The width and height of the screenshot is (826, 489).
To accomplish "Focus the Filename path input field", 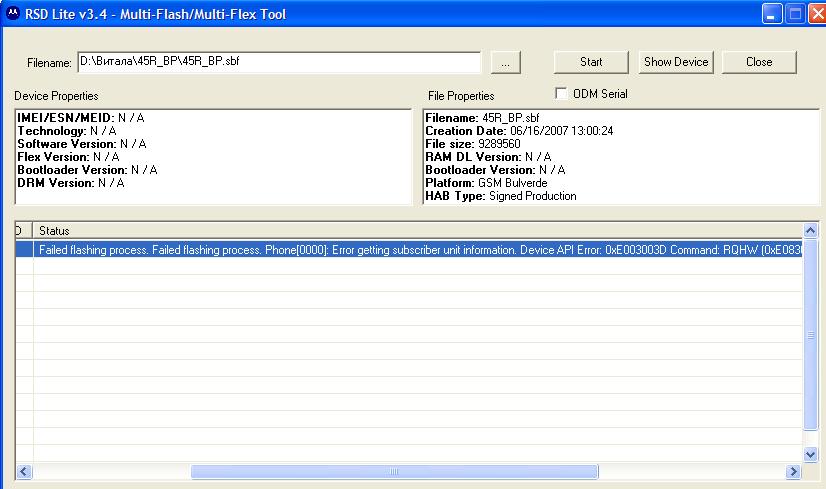I will point(279,62).
